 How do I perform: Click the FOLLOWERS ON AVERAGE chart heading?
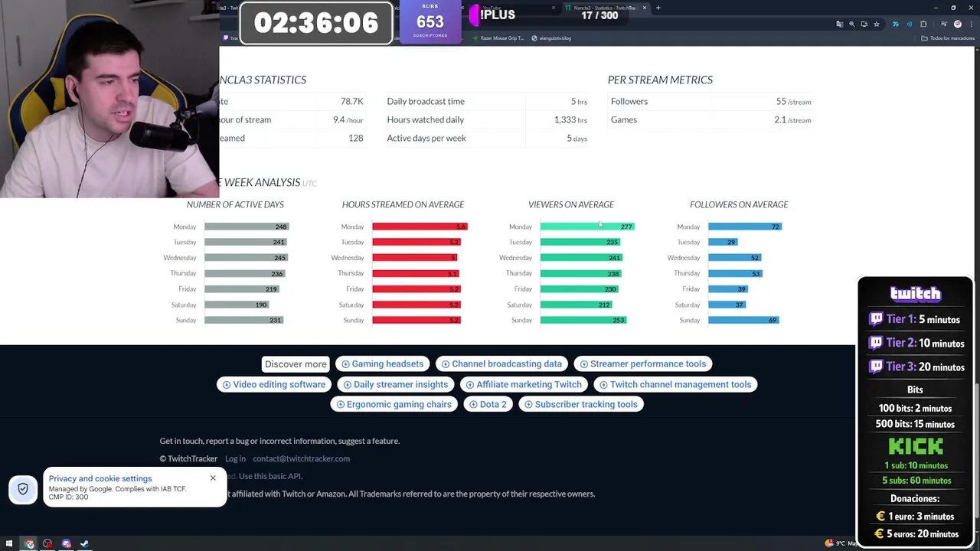click(739, 204)
